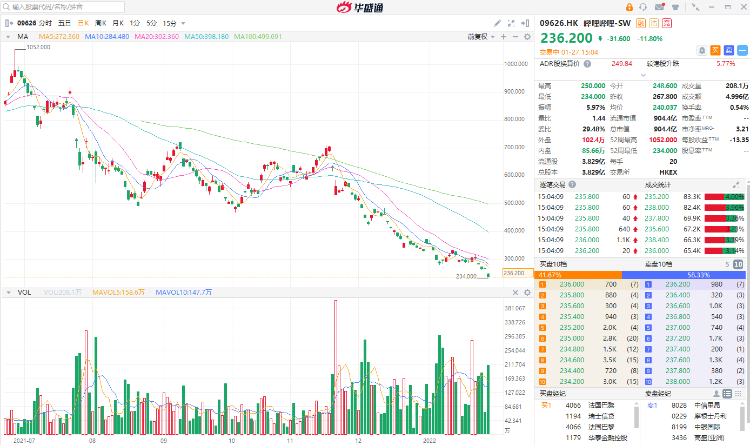Click ask level 1 price 236.200
Image resolution: width=750 pixels, height=445 pixels.
point(678,284)
